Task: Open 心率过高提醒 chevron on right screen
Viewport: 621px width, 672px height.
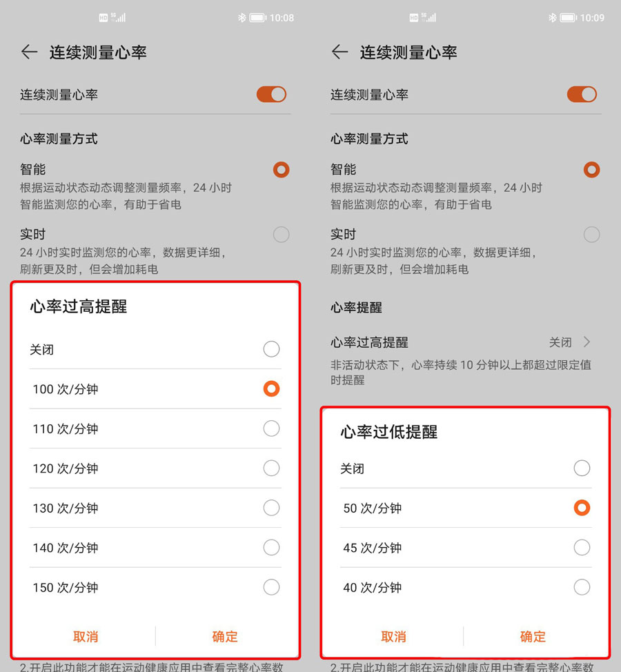Action: [586, 342]
